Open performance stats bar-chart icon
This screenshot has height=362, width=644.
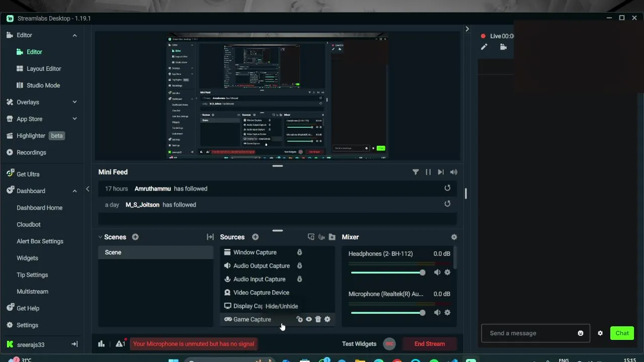point(101,344)
